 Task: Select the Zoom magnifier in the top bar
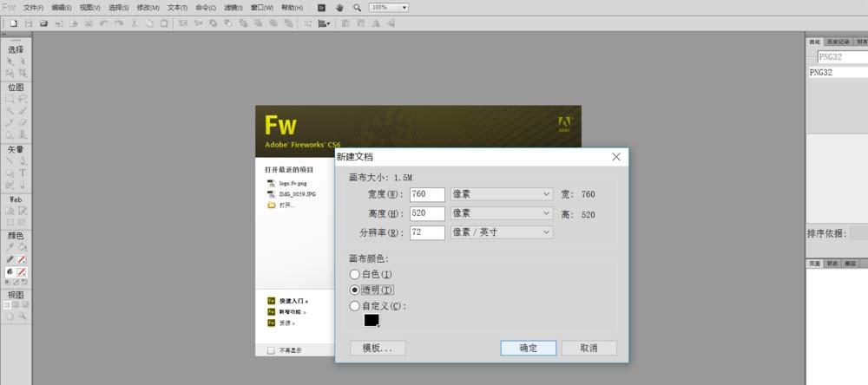pos(357,8)
